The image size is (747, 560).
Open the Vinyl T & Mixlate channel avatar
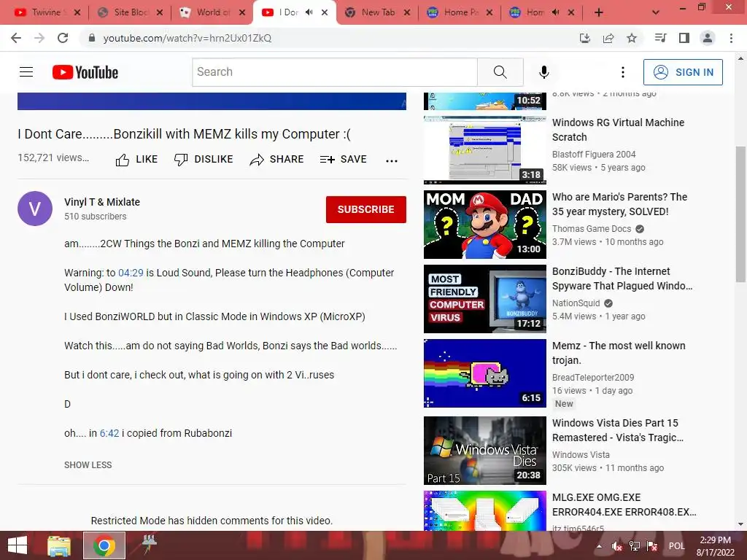(x=35, y=209)
